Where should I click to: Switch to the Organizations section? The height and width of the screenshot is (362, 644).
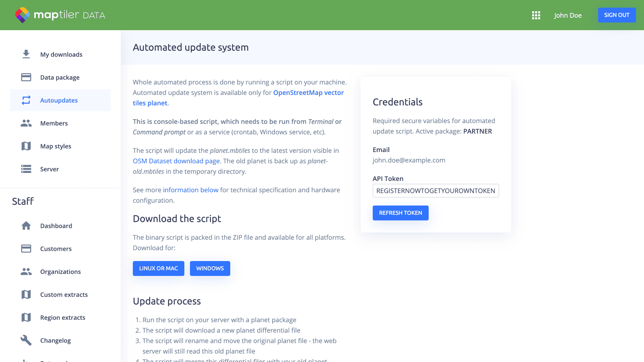[60, 271]
